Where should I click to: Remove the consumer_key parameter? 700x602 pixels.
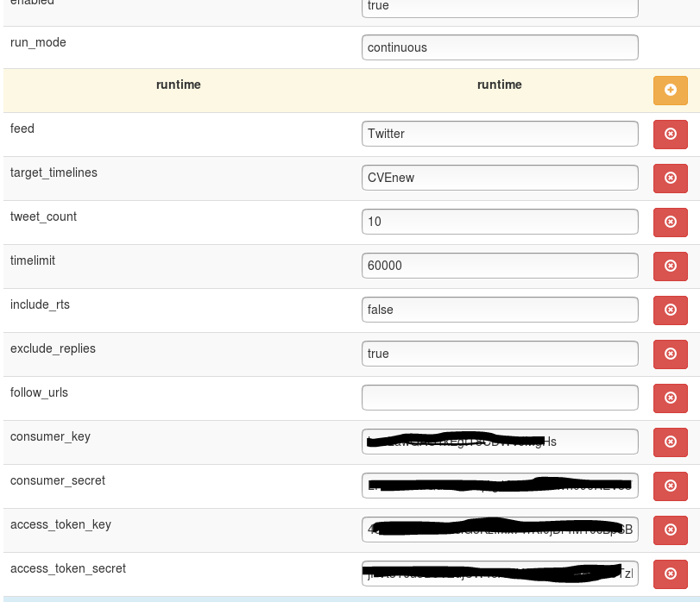pos(671,442)
